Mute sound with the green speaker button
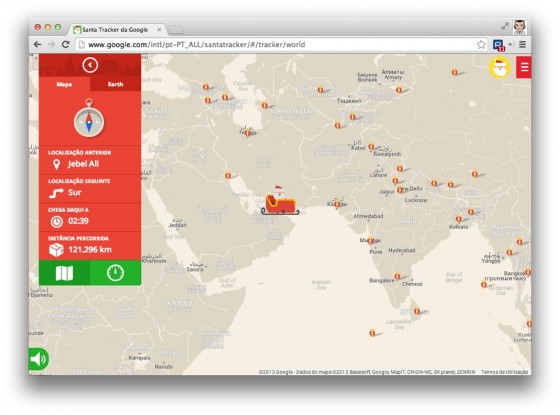This screenshot has width=560, height=415. click(38, 359)
